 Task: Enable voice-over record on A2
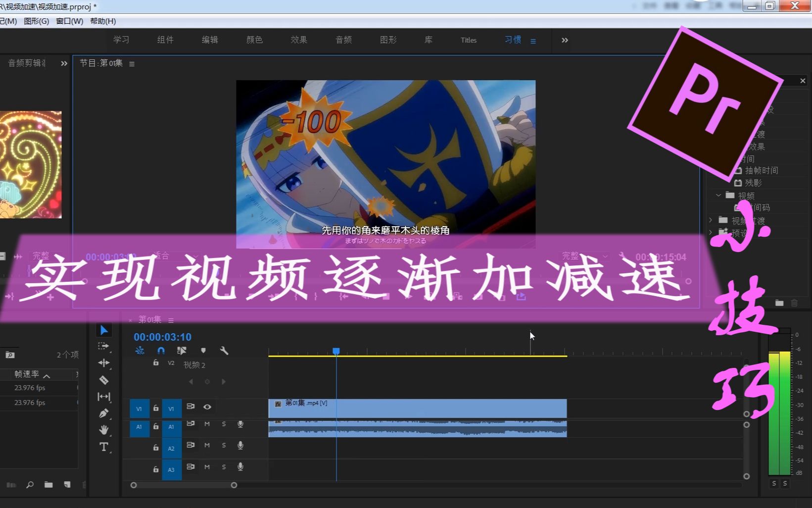point(240,445)
